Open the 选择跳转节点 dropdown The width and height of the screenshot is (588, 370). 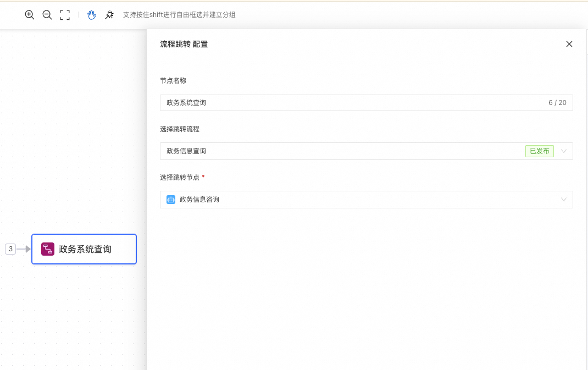click(x=367, y=200)
